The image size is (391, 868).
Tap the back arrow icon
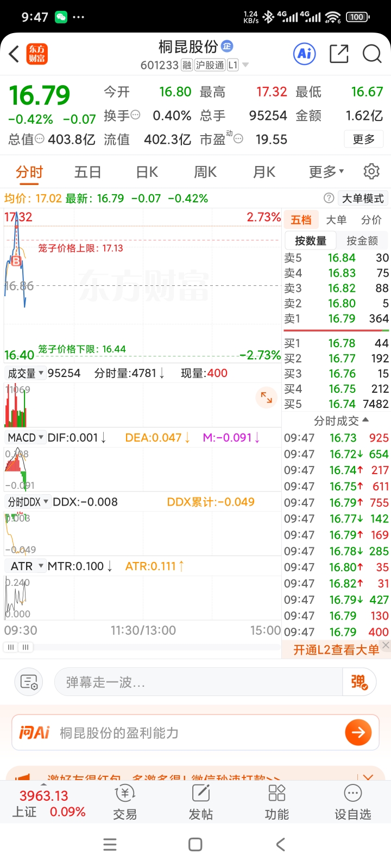click(x=14, y=54)
